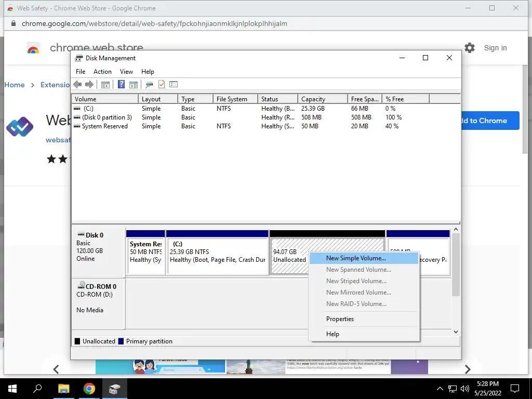Open the notification center icon

click(x=515, y=389)
